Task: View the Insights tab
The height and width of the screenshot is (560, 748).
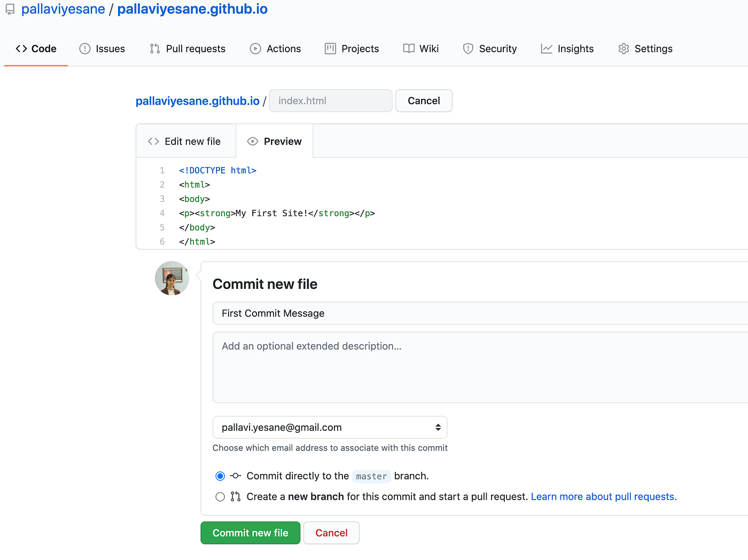Action: tap(567, 49)
